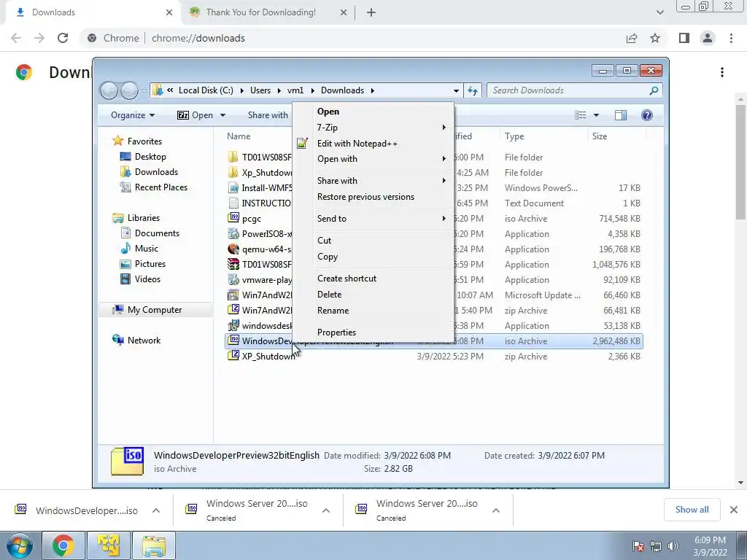The image size is (747, 560).
Task: Select Create shortcut
Action: click(x=347, y=279)
